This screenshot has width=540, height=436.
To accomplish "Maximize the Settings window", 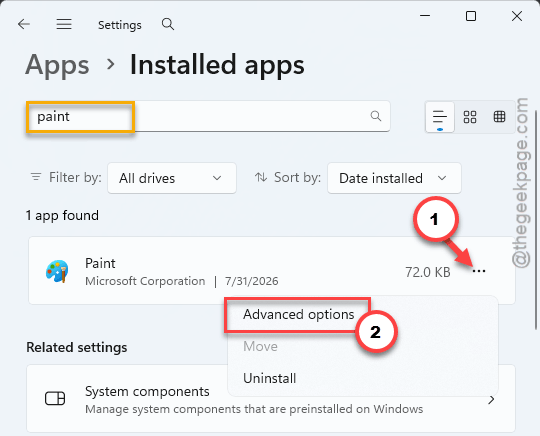I will tap(471, 16).
